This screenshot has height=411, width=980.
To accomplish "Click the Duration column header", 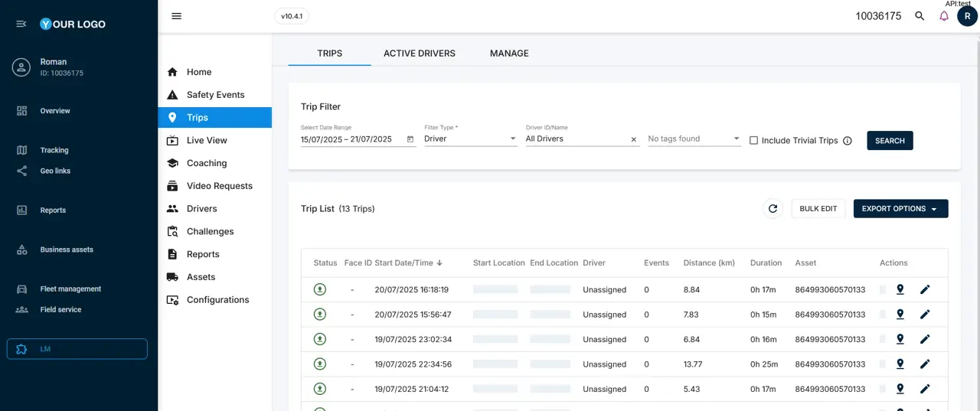I will (x=766, y=263).
